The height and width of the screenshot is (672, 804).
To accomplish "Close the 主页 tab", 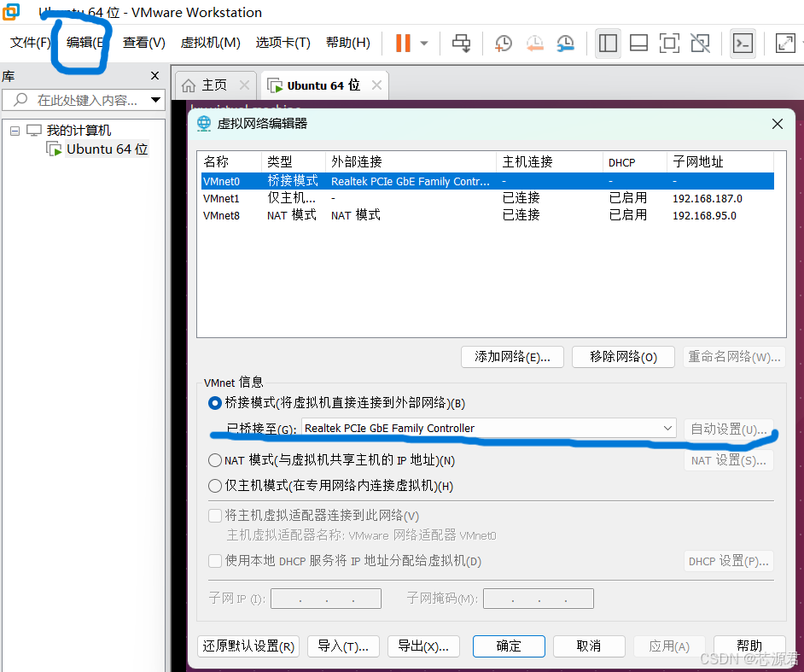I will click(x=245, y=85).
